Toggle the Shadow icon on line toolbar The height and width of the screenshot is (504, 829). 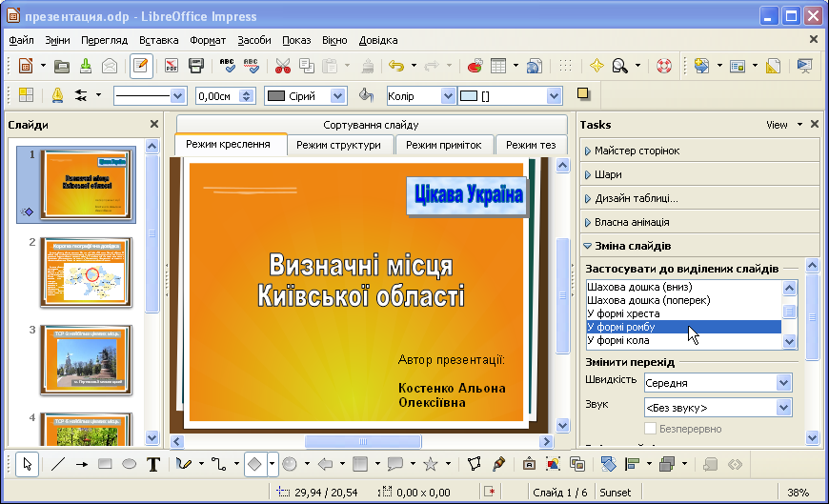(583, 94)
